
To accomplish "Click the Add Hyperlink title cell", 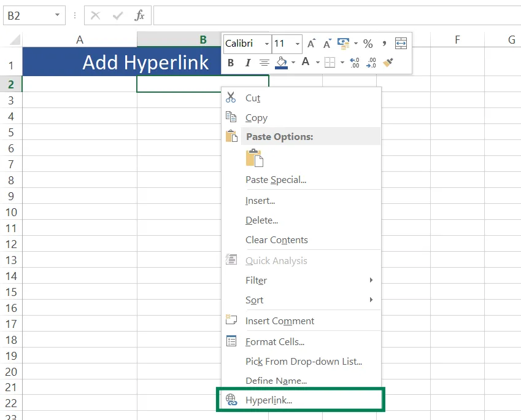I will [x=145, y=62].
